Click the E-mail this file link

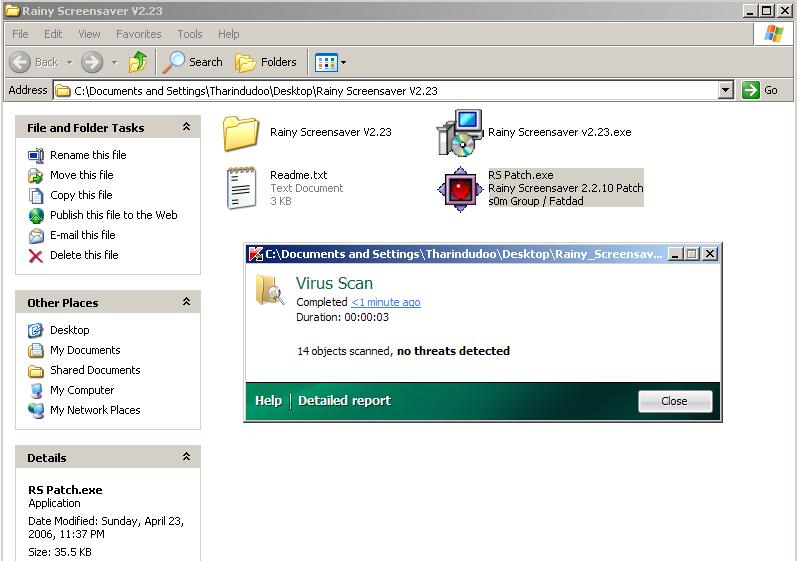[83, 235]
